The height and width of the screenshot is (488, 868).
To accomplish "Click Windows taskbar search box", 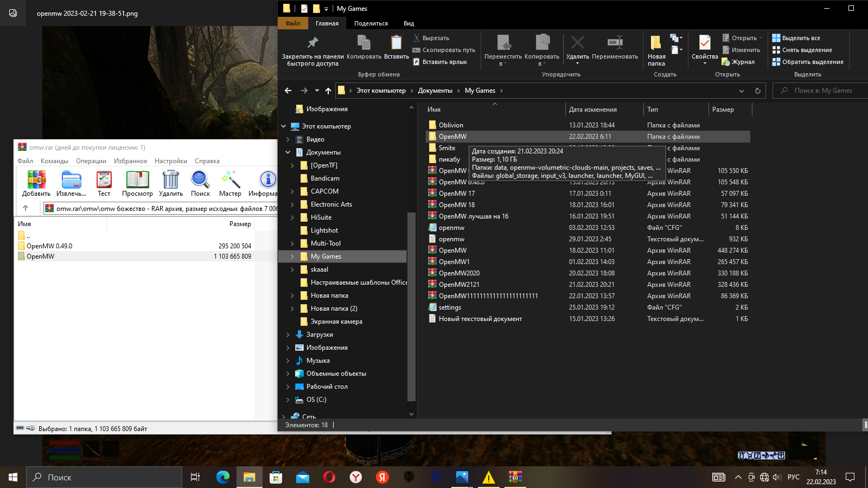I will tap(104, 477).
